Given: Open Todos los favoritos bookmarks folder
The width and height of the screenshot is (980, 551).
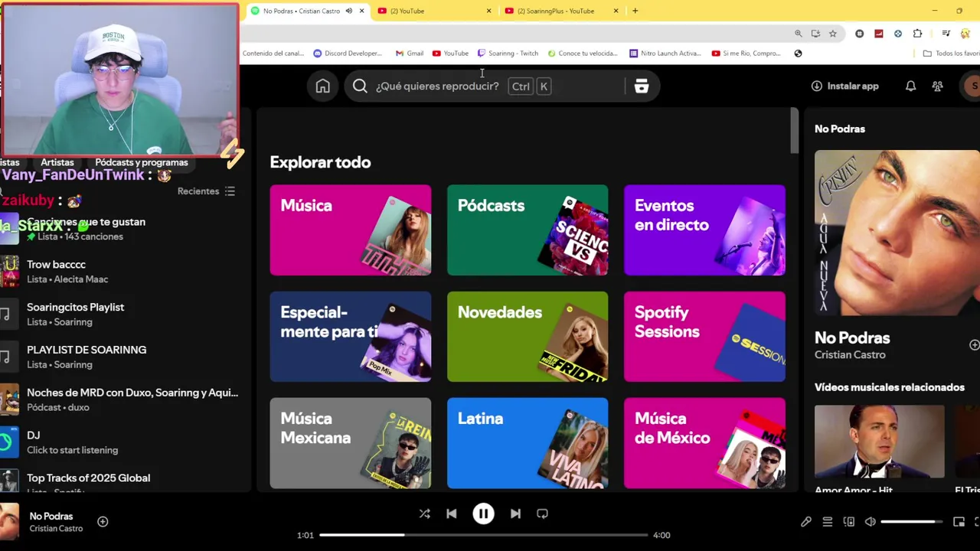Looking at the screenshot, I should click(x=951, y=54).
